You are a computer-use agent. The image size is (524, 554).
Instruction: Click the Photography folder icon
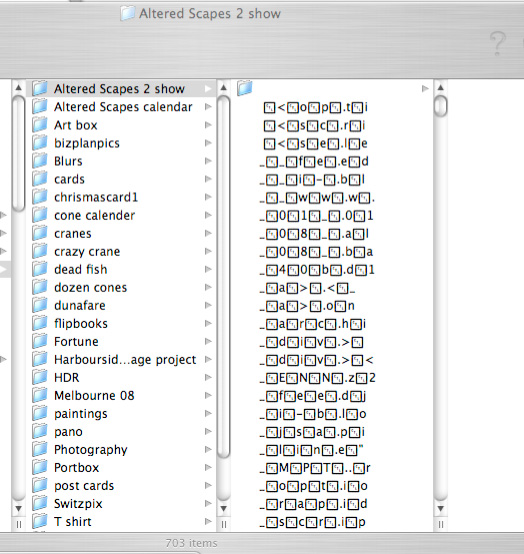click(40, 449)
